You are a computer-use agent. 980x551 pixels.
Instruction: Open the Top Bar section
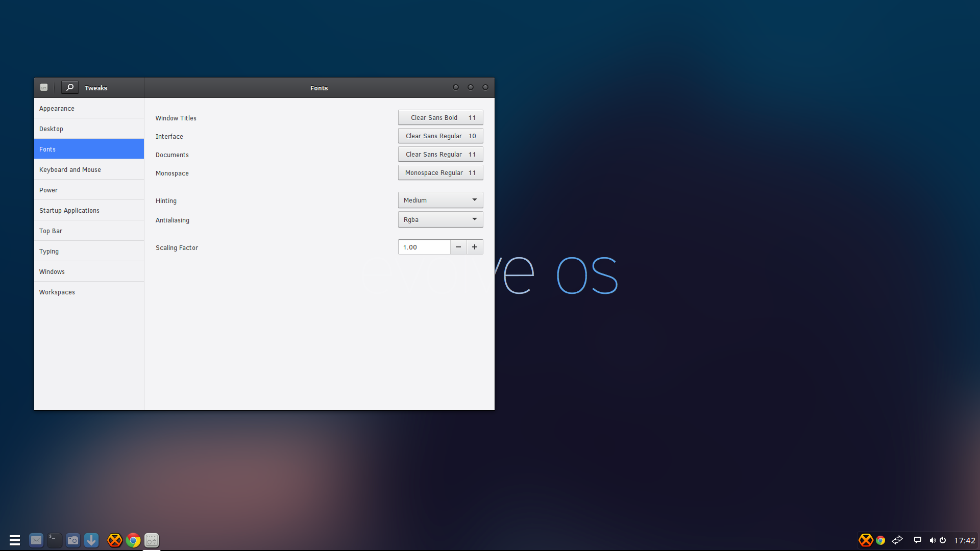point(89,231)
